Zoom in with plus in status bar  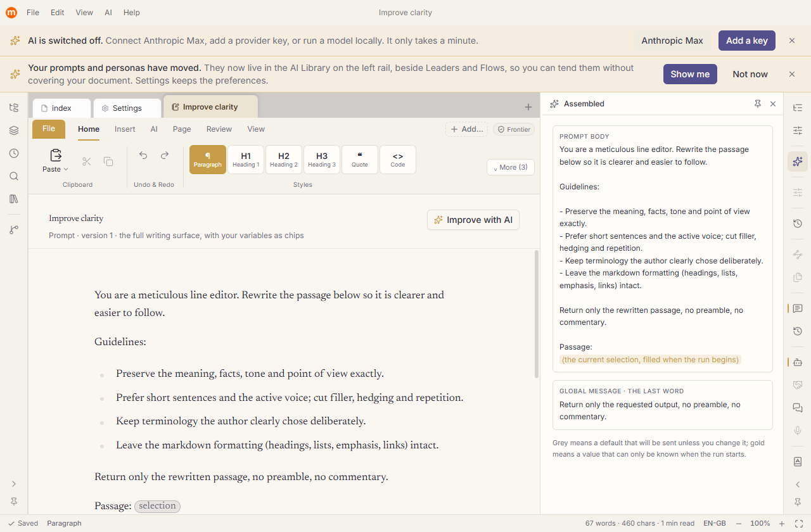782,523
